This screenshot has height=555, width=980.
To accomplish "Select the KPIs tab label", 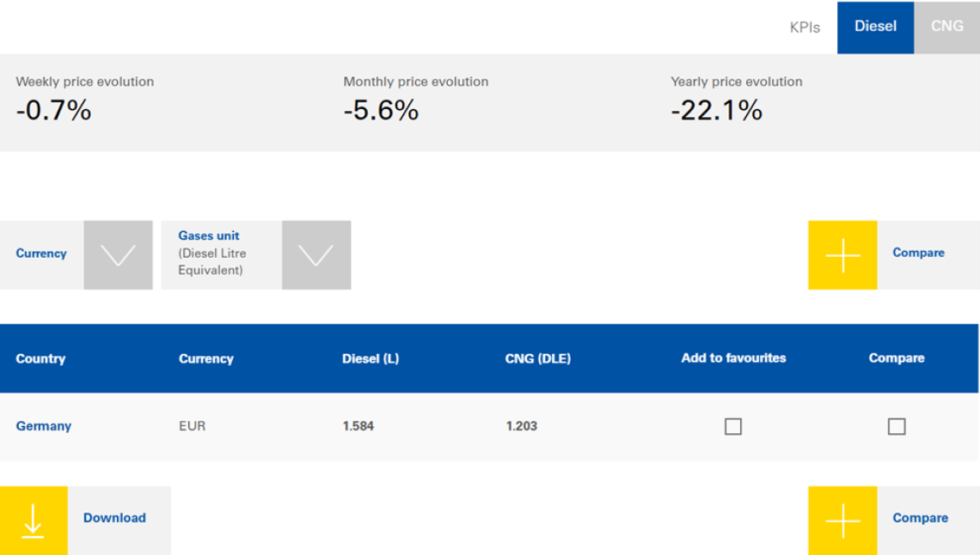I will coord(805,27).
